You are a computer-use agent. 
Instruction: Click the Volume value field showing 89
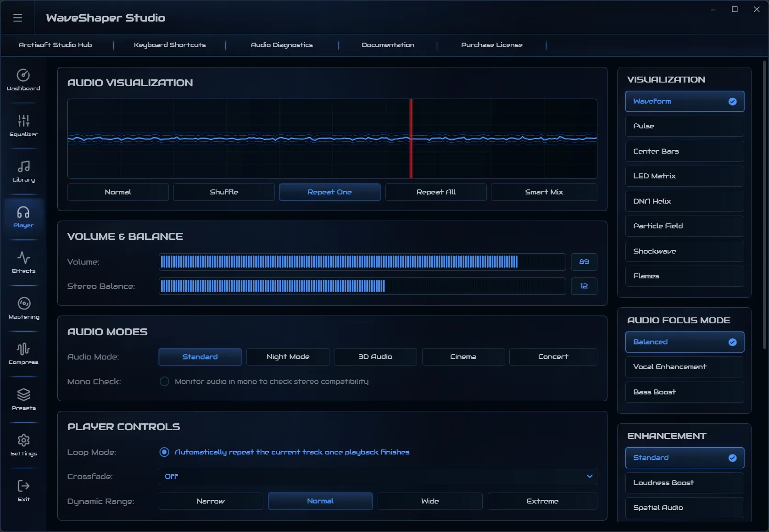coord(584,262)
